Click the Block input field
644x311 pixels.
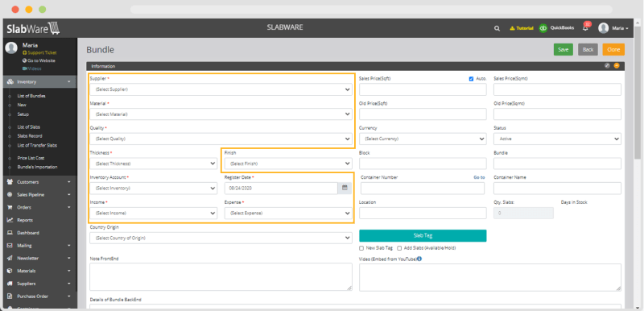(423, 164)
